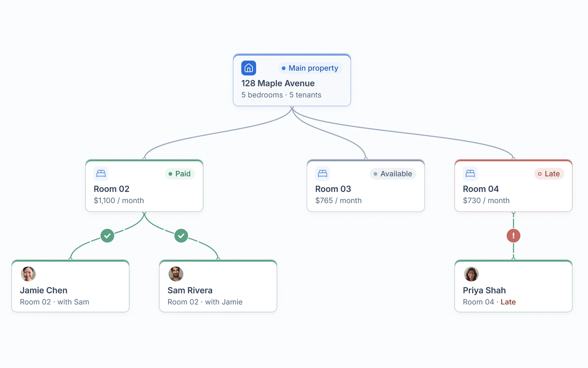Screen dimensions: 588x368
Task: Select the 128 Maple Avenue title
Action: coord(278,83)
